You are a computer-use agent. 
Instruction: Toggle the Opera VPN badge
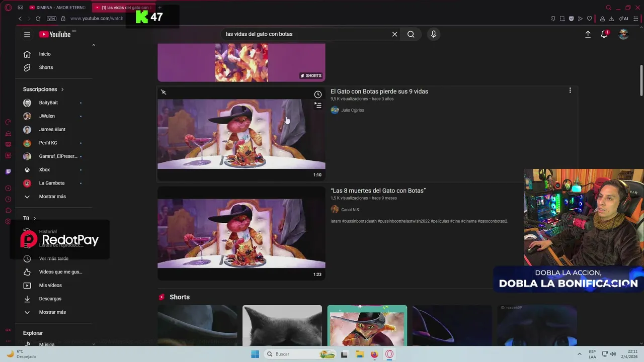coord(51,19)
